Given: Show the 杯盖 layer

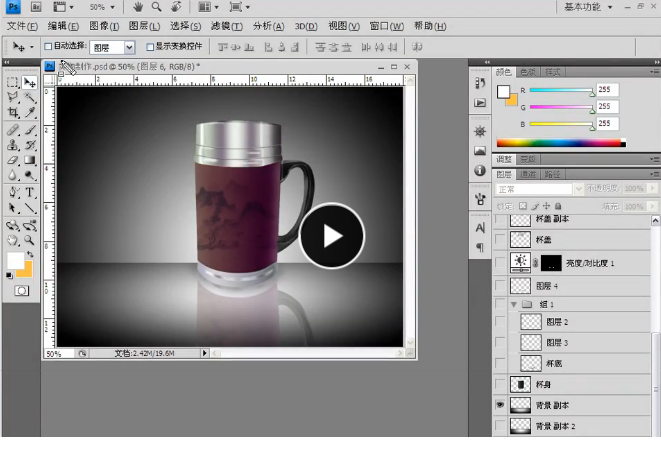Looking at the screenshot, I should 500,239.
